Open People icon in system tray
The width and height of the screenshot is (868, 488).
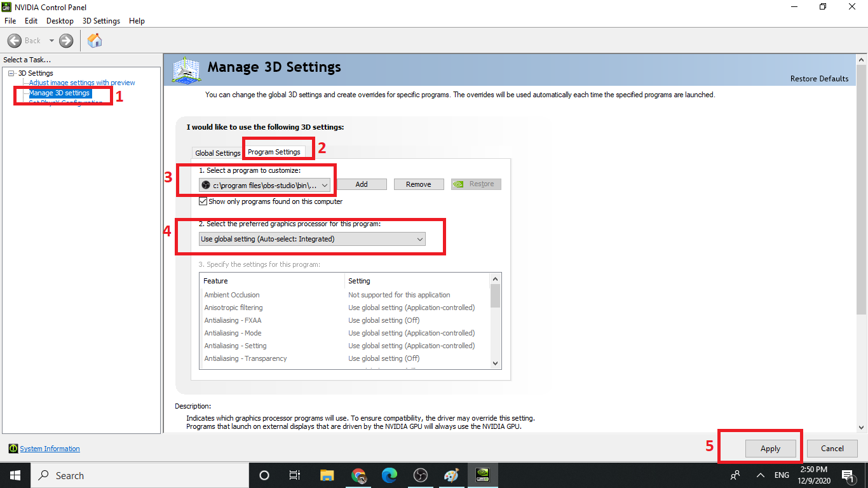click(735, 475)
